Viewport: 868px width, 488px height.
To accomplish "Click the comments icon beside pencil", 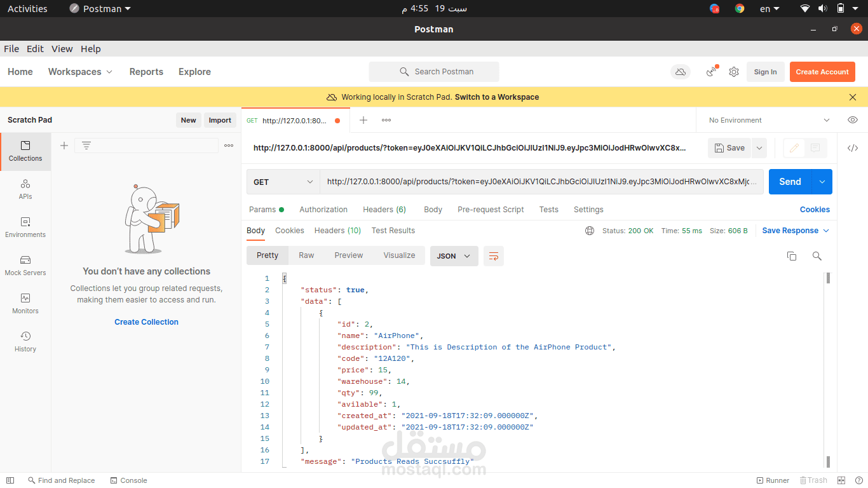I will (816, 148).
